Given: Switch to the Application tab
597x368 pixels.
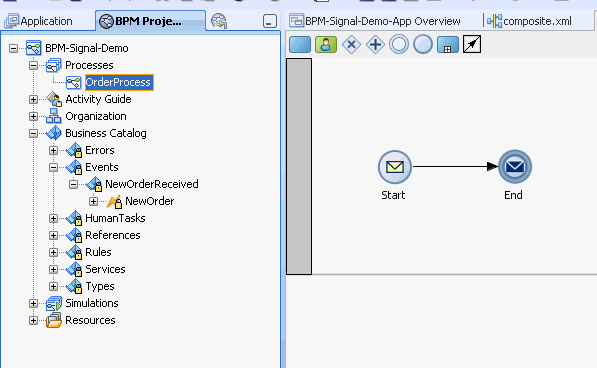Looking at the screenshot, I should tap(38, 21).
